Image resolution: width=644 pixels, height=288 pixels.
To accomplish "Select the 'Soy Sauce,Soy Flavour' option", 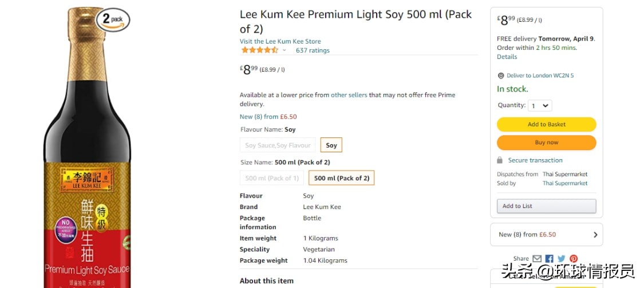I will pos(278,145).
